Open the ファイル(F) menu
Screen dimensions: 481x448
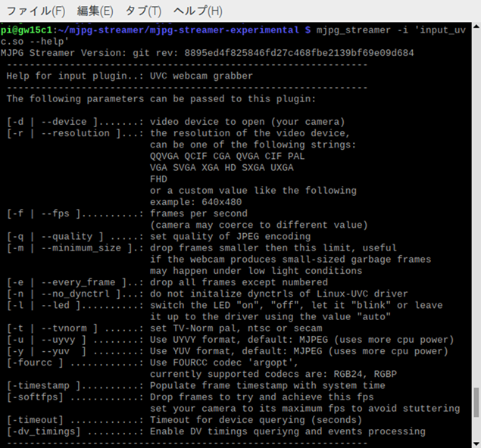(x=36, y=11)
